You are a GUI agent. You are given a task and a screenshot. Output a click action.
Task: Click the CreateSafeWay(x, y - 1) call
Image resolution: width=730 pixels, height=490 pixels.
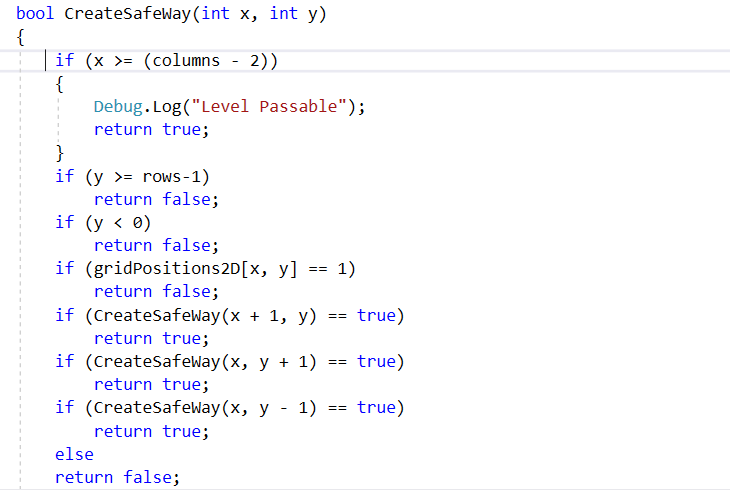(x=205, y=408)
